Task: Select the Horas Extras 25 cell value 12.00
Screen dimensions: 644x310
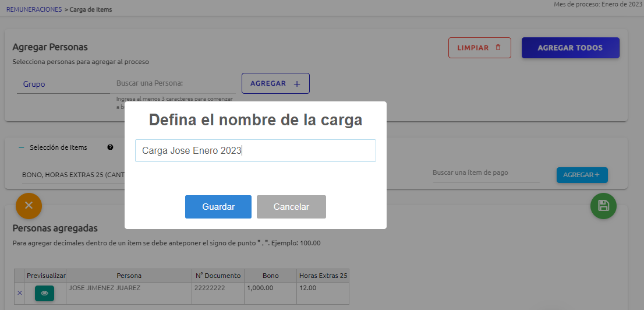Action: [x=323, y=288]
